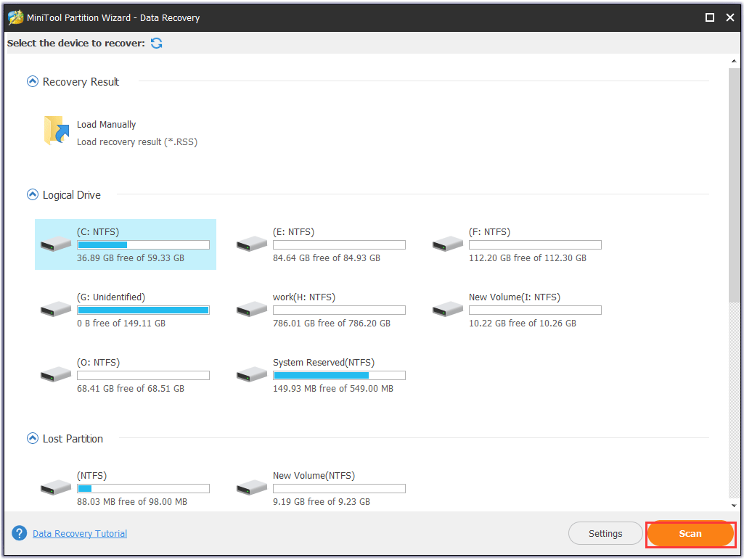Click the work(H: NTFS) label
The image size is (744, 560).
(304, 297)
